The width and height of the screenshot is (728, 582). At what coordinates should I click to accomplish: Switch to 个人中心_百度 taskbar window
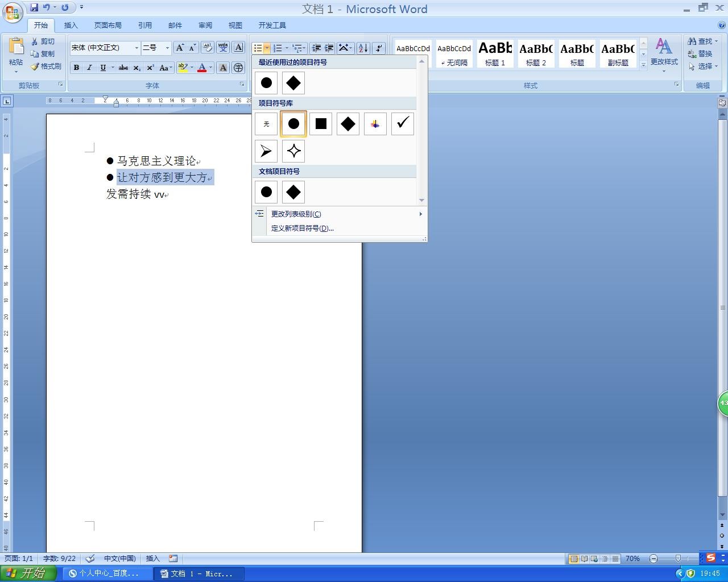click(x=107, y=573)
